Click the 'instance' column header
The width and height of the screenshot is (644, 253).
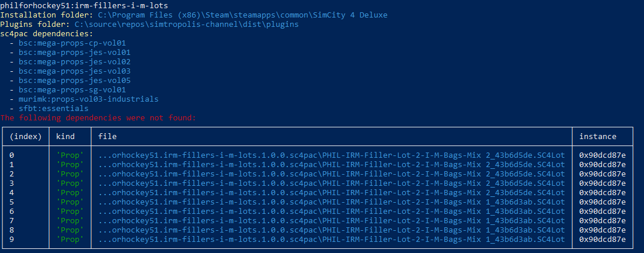click(598, 136)
